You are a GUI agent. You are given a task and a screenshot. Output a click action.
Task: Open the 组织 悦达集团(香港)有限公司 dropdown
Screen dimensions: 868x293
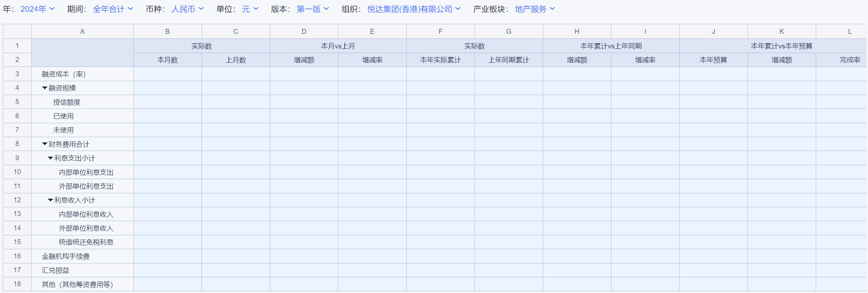pyautogui.click(x=413, y=9)
